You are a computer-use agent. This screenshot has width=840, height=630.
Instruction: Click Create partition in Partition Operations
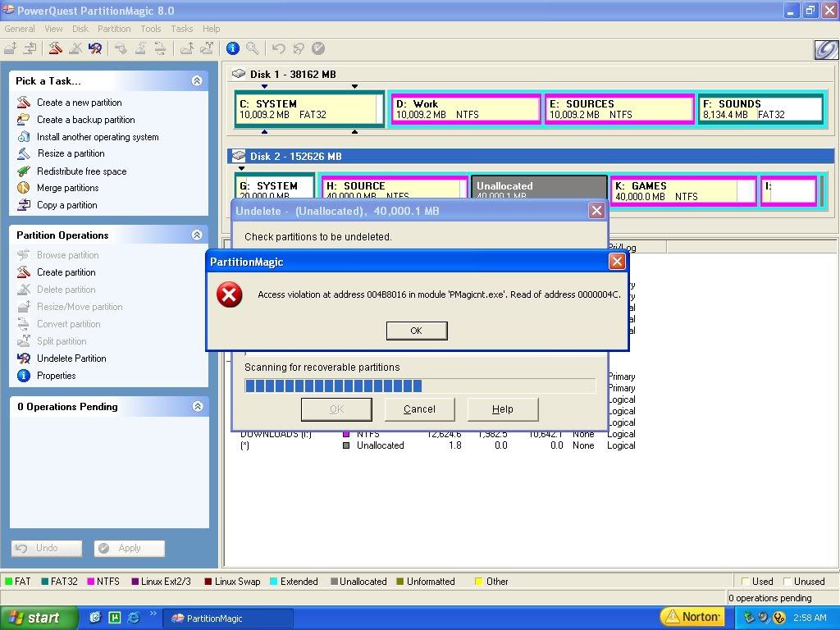(x=66, y=272)
